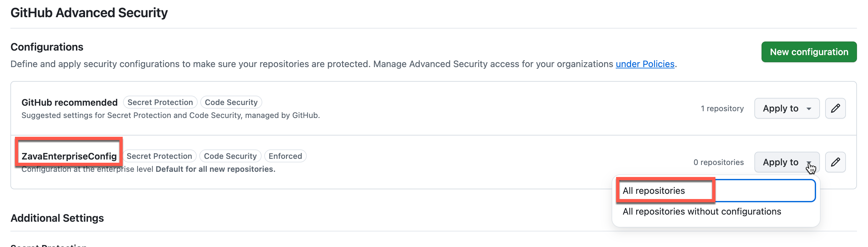Click the pencil edit icon for GitHub recommended
The height and width of the screenshot is (247, 868).
click(x=835, y=108)
